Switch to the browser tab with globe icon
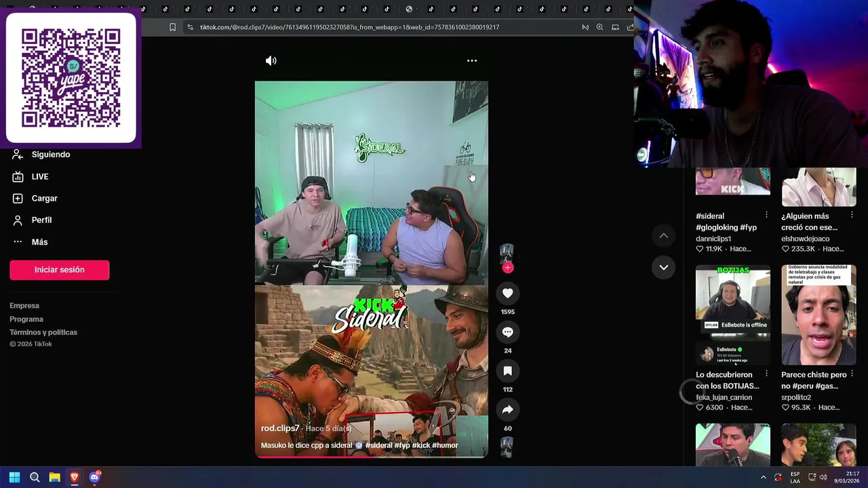Screen dimensions: 868x488 tap(409, 9)
